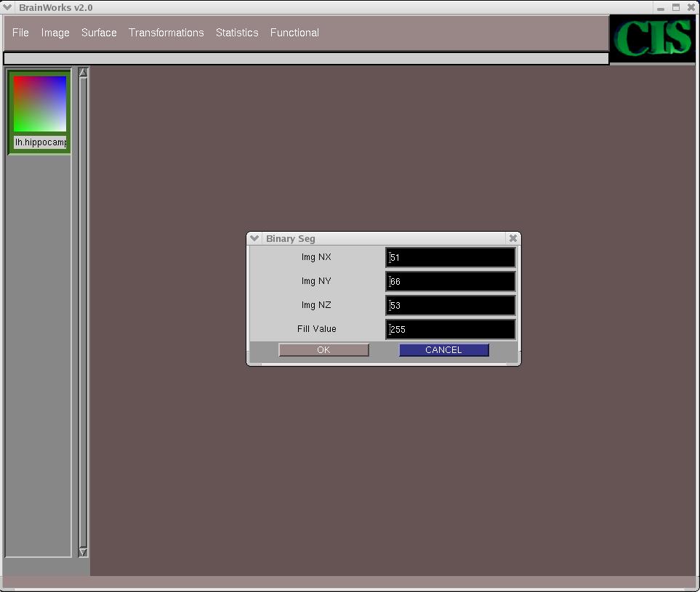Click the BrainWorks v2.0 title text
The width and height of the screenshot is (700, 592).
(56, 7)
